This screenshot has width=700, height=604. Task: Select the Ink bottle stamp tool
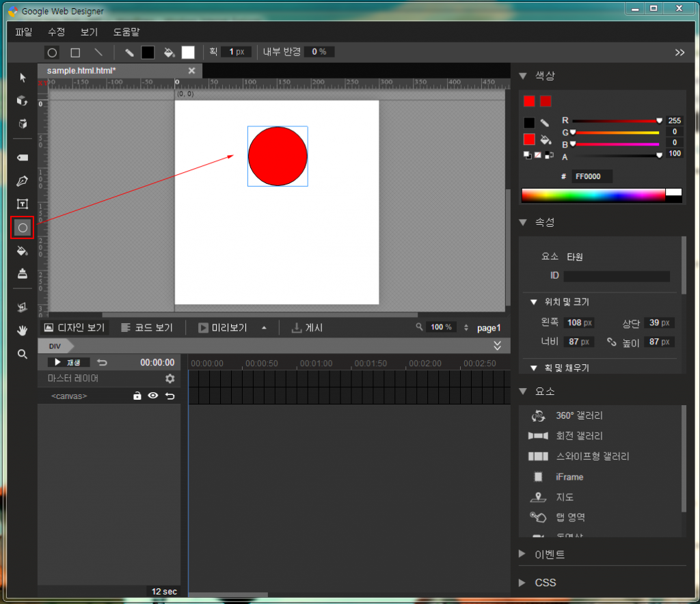23,273
